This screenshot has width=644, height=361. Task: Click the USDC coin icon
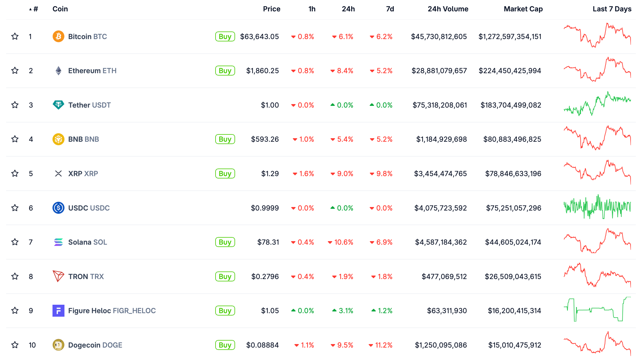(x=58, y=208)
